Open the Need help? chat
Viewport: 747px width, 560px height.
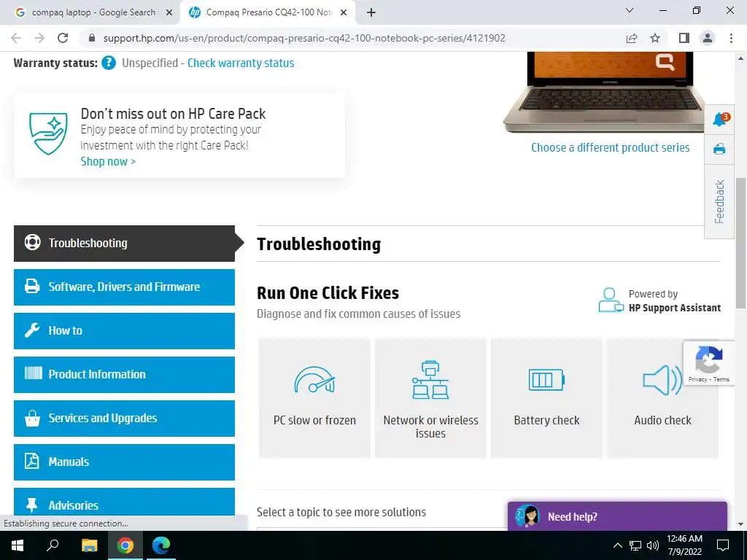pyautogui.click(x=617, y=516)
